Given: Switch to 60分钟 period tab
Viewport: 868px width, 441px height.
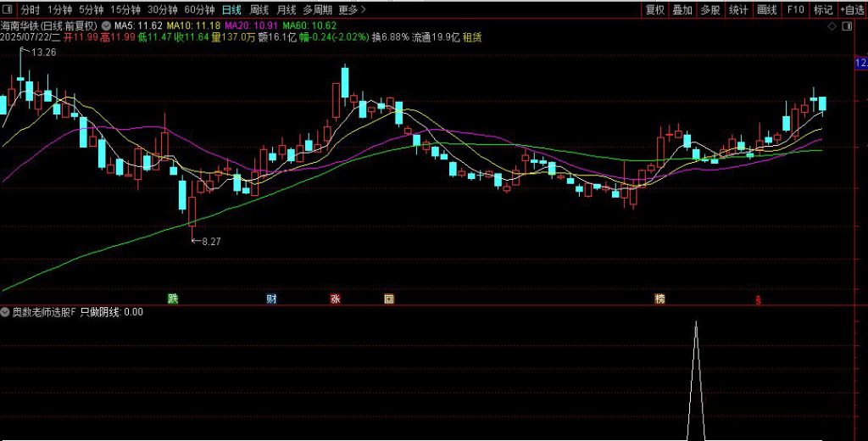Looking at the screenshot, I should pyautogui.click(x=199, y=10).
